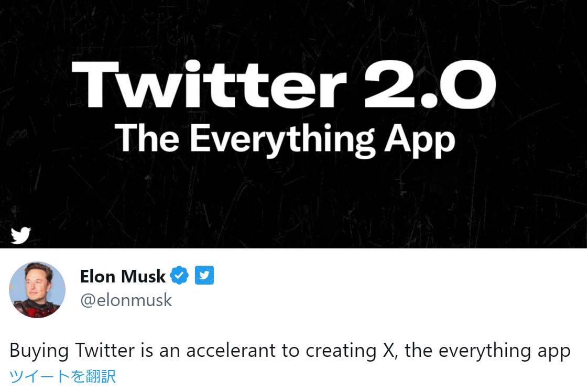Click "The Everything App" subtitle text
This screenshot has width=588, height=392.
pos(285,138)
